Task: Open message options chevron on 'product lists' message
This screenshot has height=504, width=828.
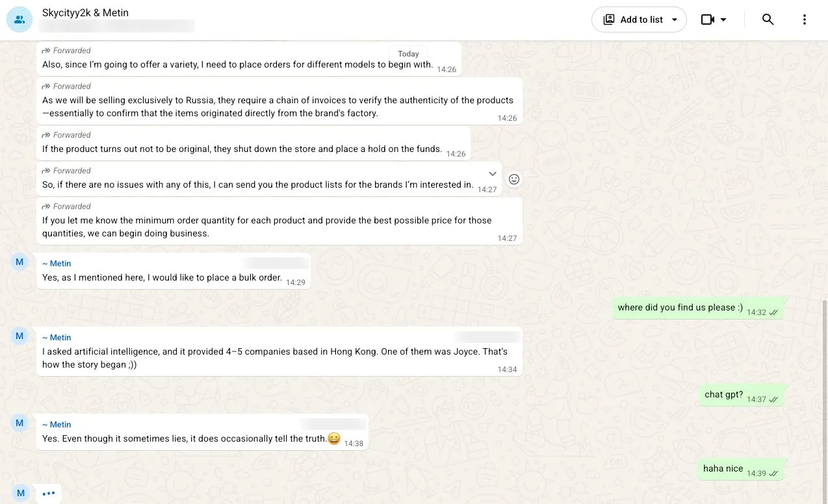Action: click(492, 173)
